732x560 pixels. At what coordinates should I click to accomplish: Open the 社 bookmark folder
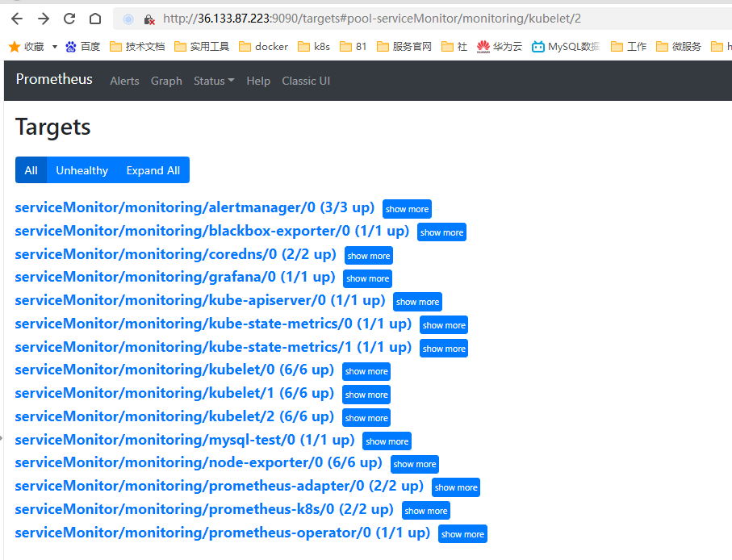point(454,47)
